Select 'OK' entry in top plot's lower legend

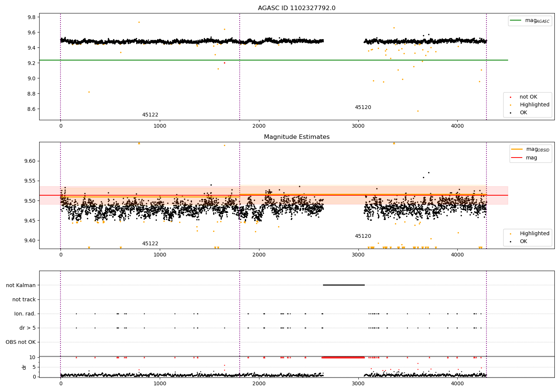[x=523, y=113]
